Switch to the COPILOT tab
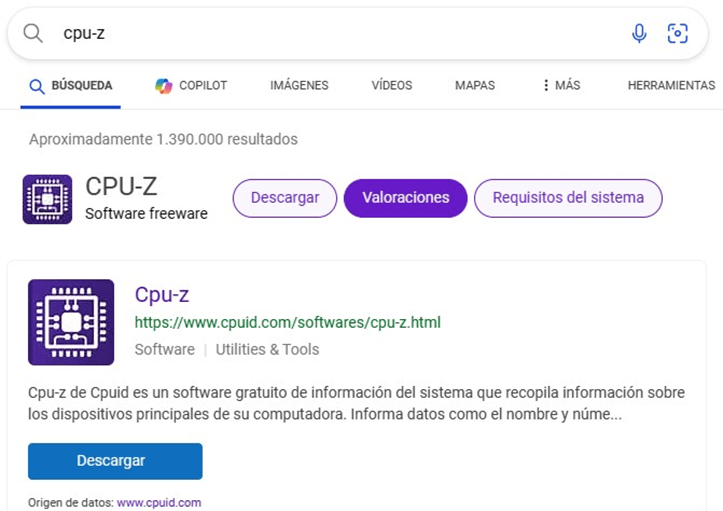The image size is (723, 511). click(191, 86)
